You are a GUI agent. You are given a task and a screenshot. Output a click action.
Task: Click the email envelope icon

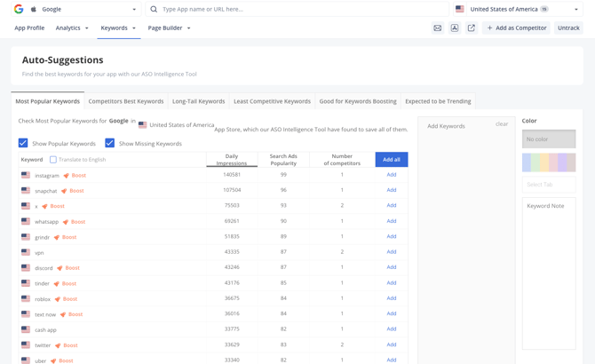click(438, 28)
